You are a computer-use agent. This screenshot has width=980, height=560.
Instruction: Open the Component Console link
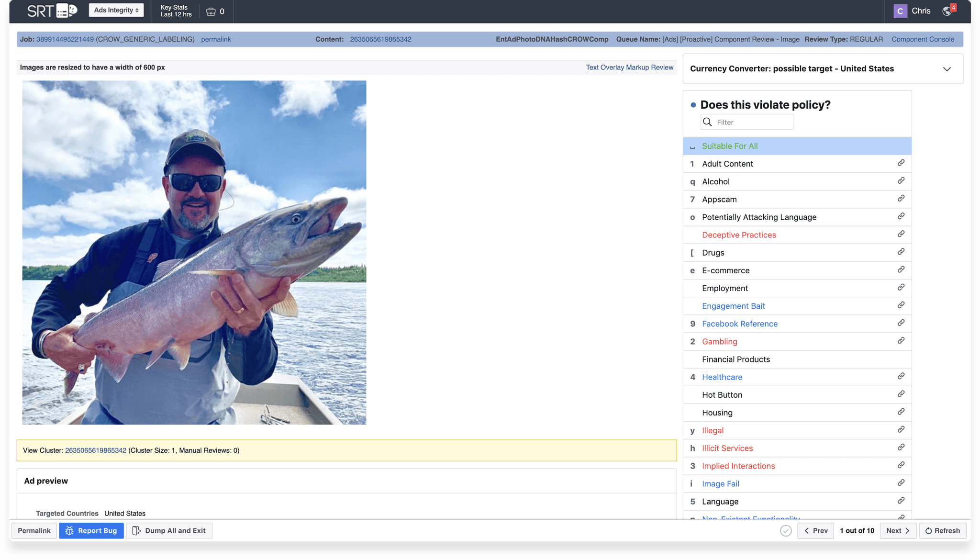(x=923, y=39)
